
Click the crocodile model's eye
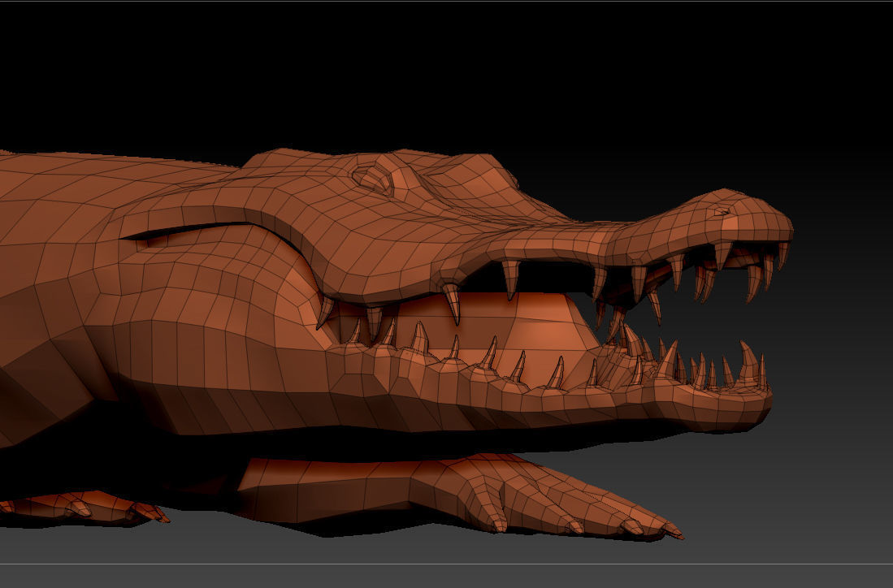pyautogui.click(x=374, y=178)
